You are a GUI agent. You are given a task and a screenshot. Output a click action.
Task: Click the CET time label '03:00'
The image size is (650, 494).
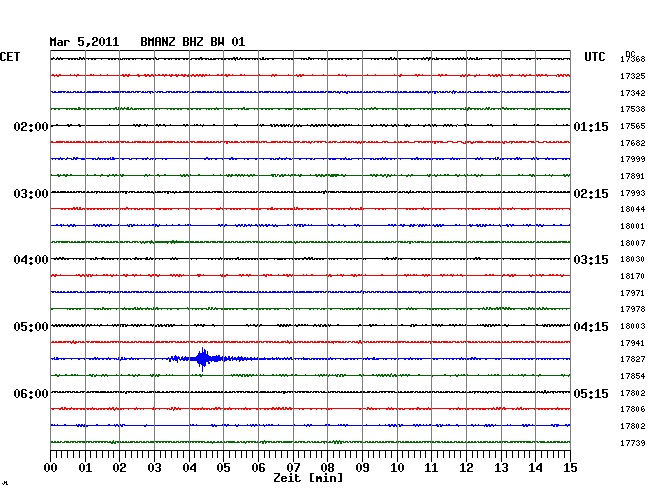pyautogui.click(x=31, y=194)
